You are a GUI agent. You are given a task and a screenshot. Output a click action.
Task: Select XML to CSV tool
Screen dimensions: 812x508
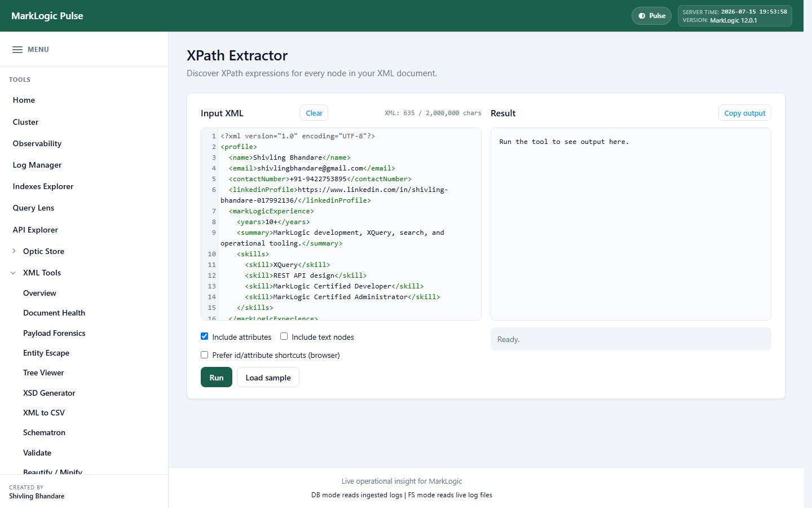[44, 413]
